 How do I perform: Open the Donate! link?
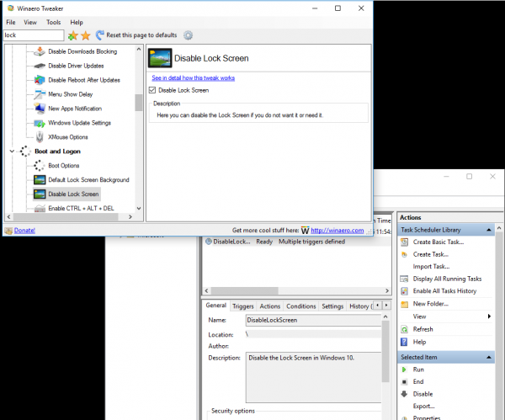[24, 231]
